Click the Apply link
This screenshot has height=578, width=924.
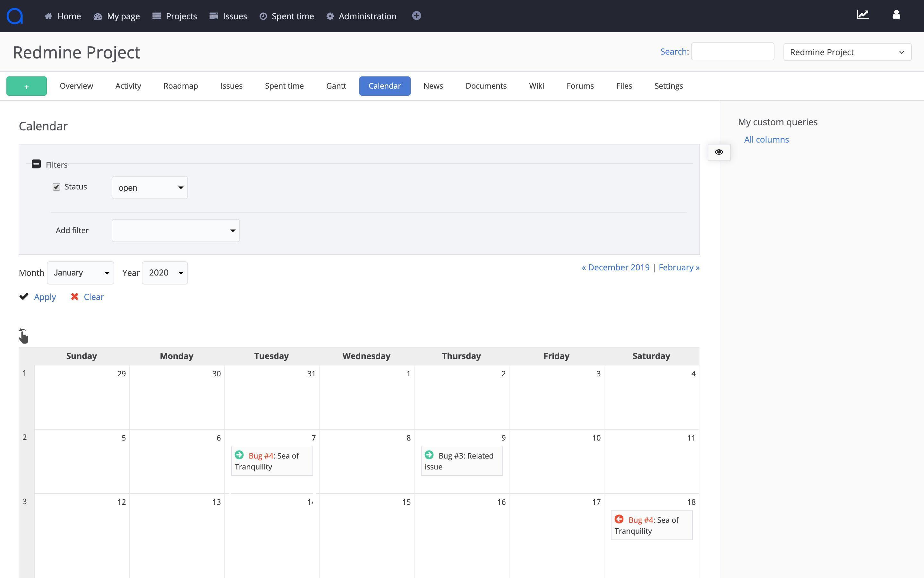coord(45,297)
